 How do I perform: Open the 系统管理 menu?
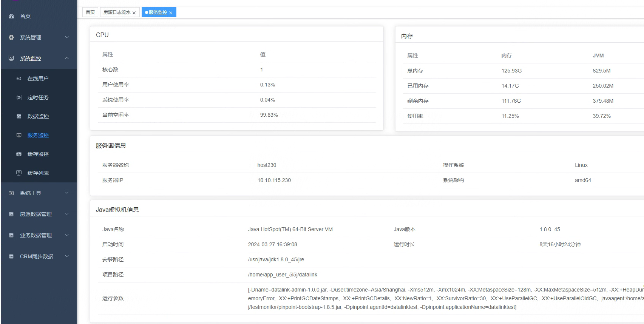(x=39, y=37)
